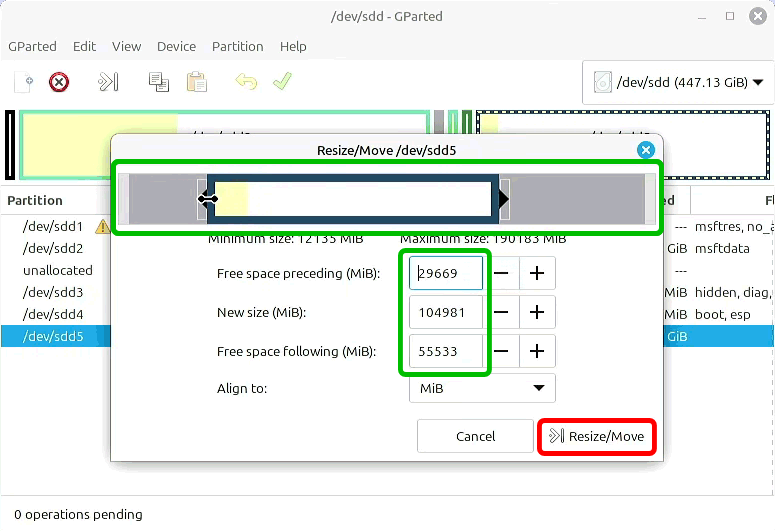The height and width of the screenshot is (532, 775).
Task: Click the New size input field
Action: click(447, 312)
